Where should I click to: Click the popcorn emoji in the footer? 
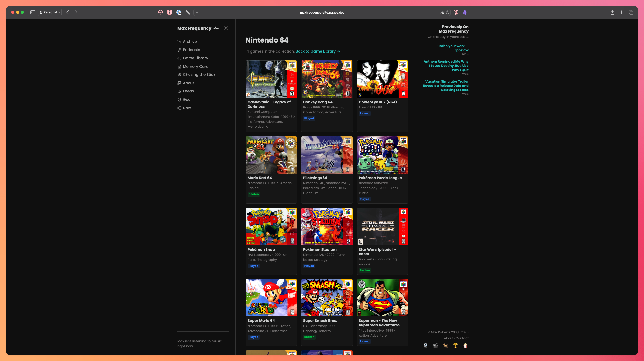point(465,346)
